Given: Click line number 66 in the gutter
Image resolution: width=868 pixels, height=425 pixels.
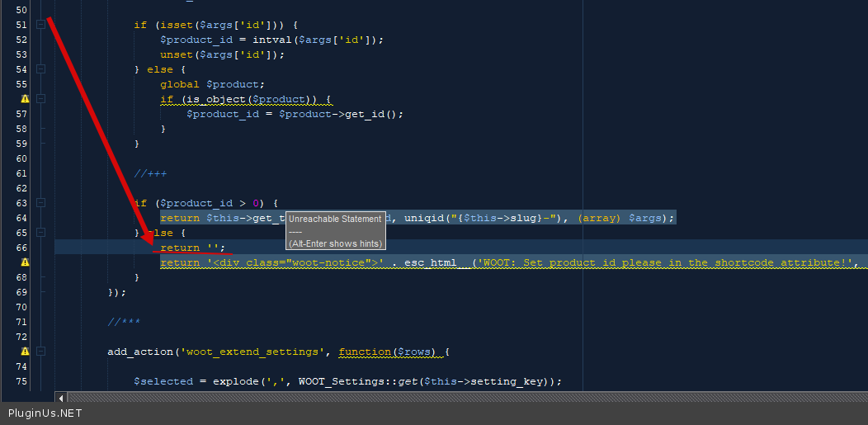Looking at the screenshot, I should tap(21, 248).
